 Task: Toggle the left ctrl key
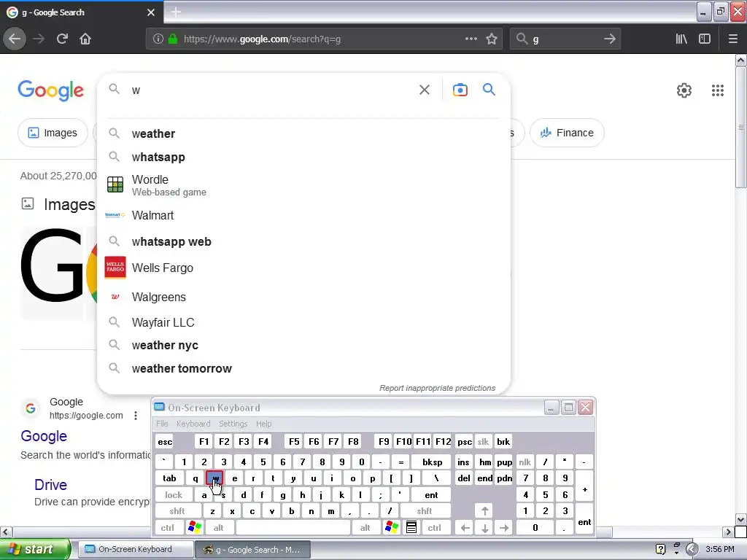167,528
